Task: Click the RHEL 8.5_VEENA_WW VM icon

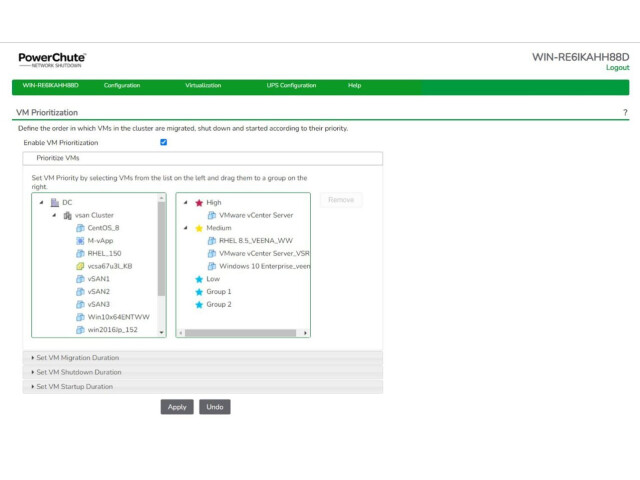Action: tap(212, 241)
